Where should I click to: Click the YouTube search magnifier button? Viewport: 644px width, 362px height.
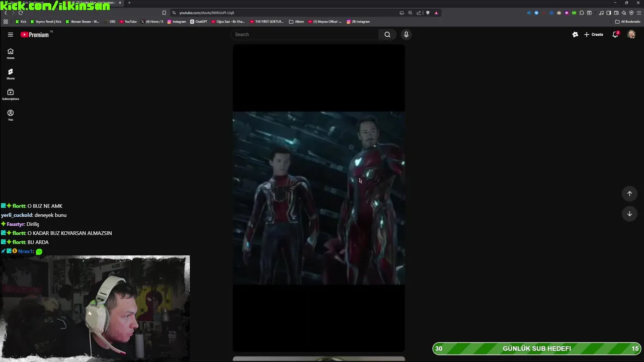pos(387,34)
